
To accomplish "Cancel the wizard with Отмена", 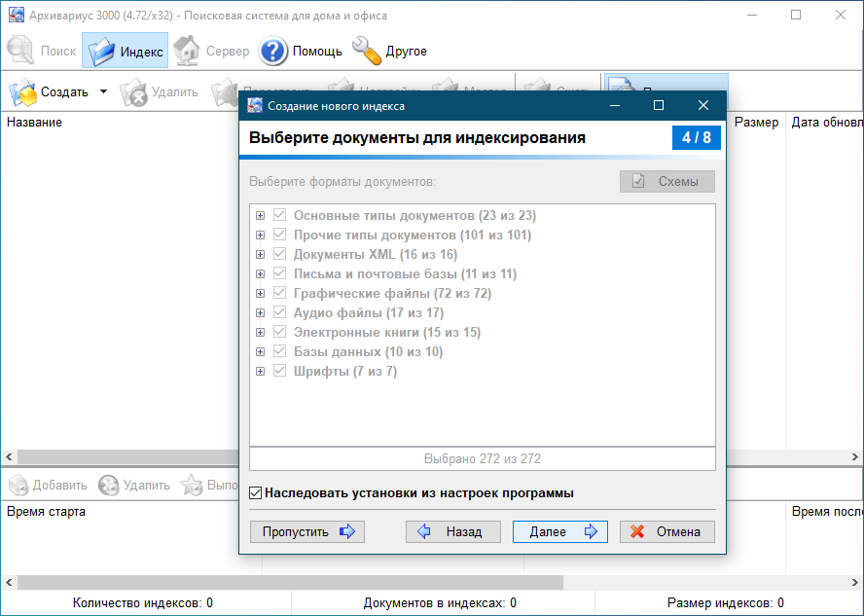I will pyautogui.click(x=667, y=531).
